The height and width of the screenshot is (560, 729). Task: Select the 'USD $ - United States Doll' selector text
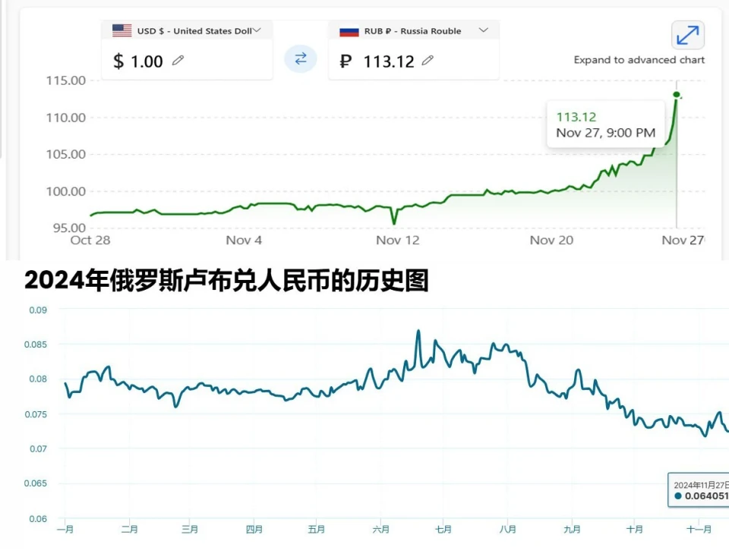(x=194, y=31)
